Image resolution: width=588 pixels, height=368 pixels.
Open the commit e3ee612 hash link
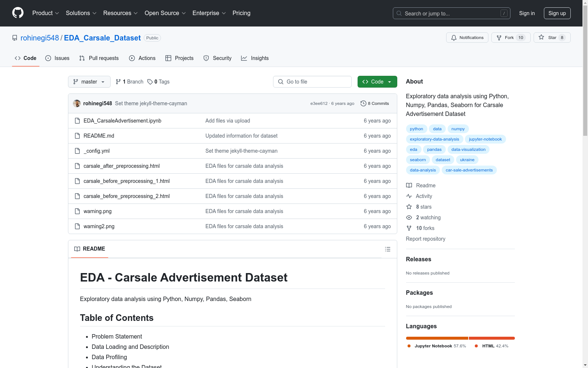pyautogui.click(x=319, y=103)
